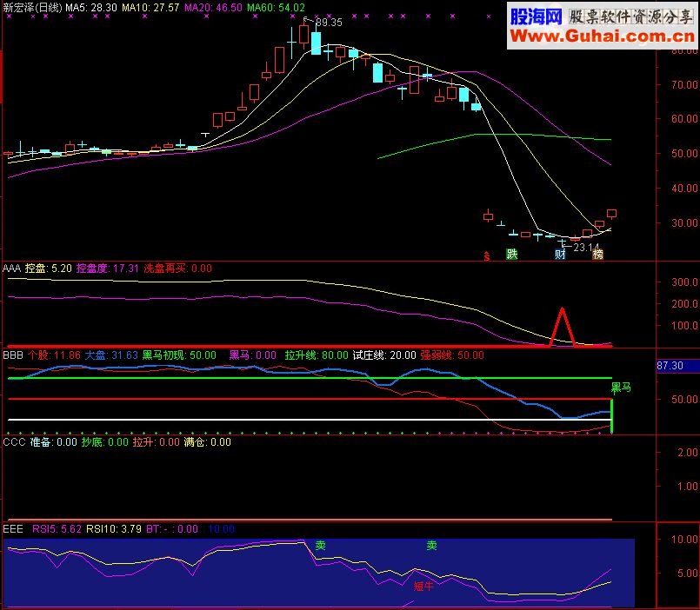Viewport: 700px width, 610px height.
Task: Select the EEE indicator name
Action: coord(13,529)
